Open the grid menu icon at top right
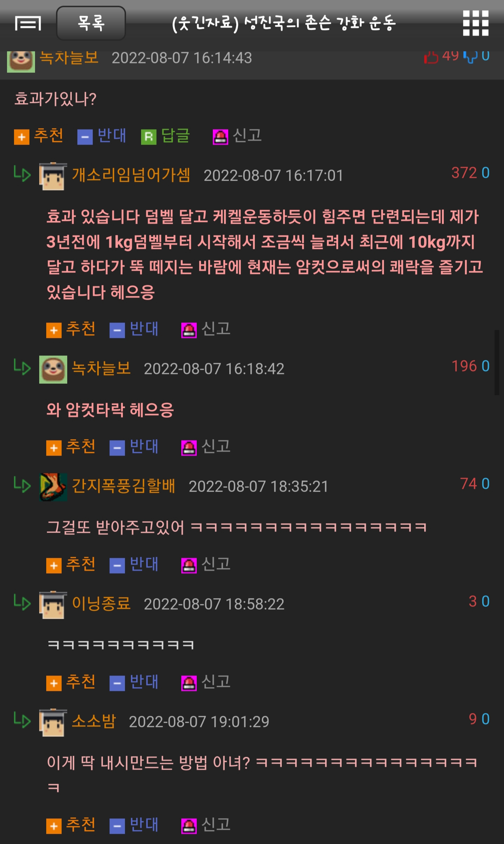Viewport: 504px width, 844px height. (476, 23)
